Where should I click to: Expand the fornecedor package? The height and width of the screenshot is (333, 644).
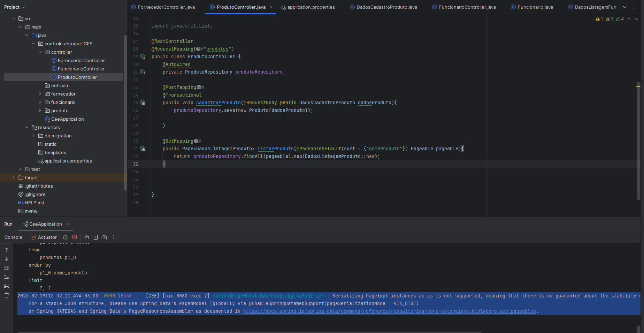[40, 94]
